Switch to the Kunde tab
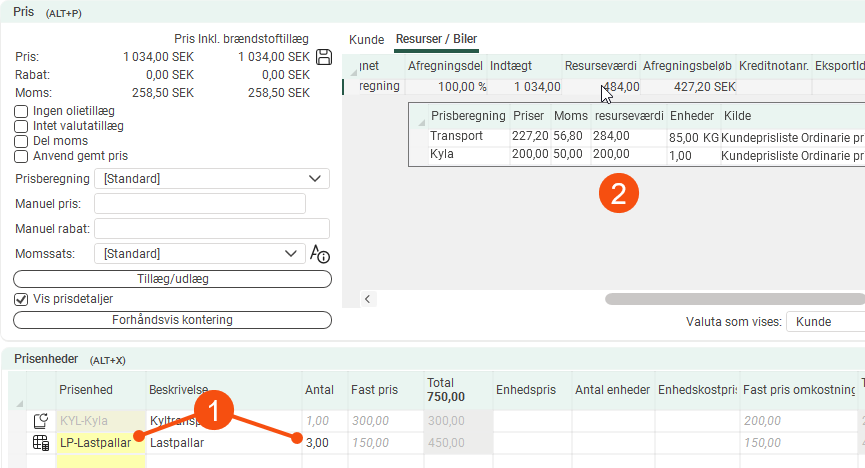The height and width of the screenshot is (468, 865). (366, 39)
